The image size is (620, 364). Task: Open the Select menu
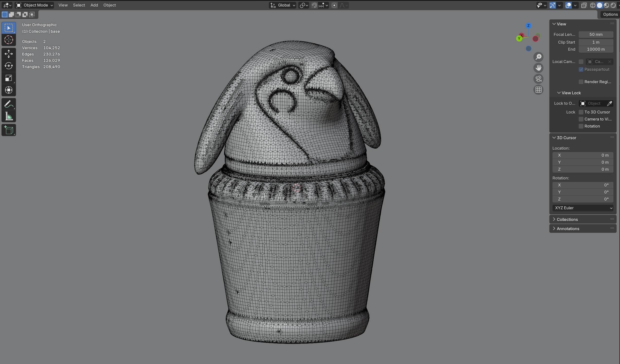click(x=79, y=5)
